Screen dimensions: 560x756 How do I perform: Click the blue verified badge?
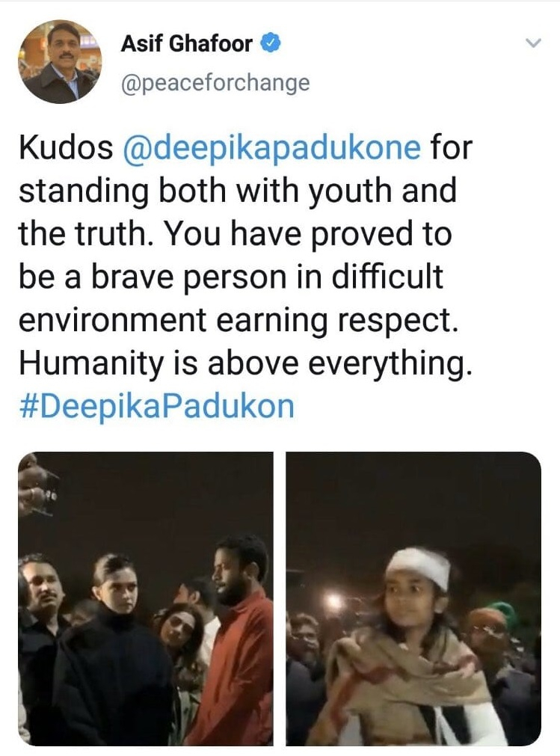point(271,43)
